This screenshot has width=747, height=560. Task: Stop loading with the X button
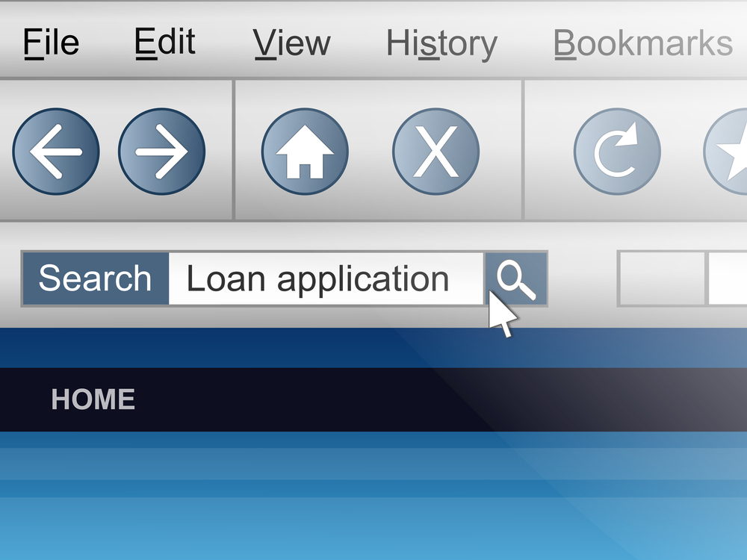click(x=436, y=152)
